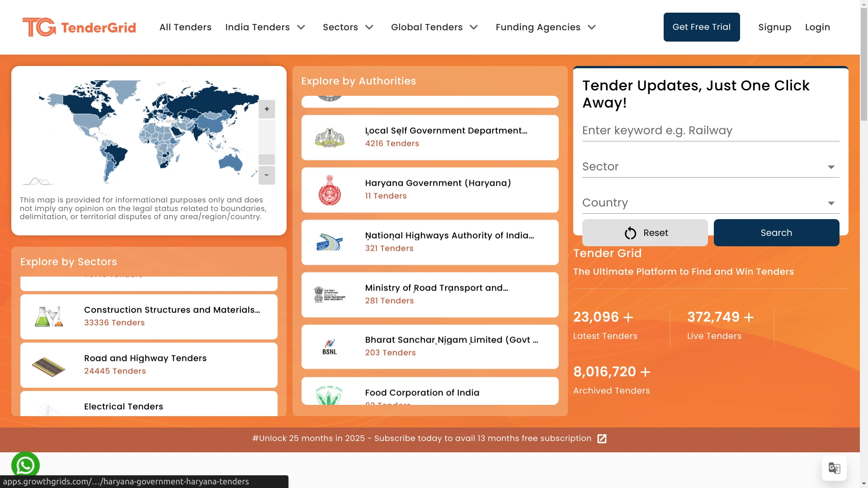Open the Funding Agencies menu
The height and width of the screenshot is (488, 868).
538,27
